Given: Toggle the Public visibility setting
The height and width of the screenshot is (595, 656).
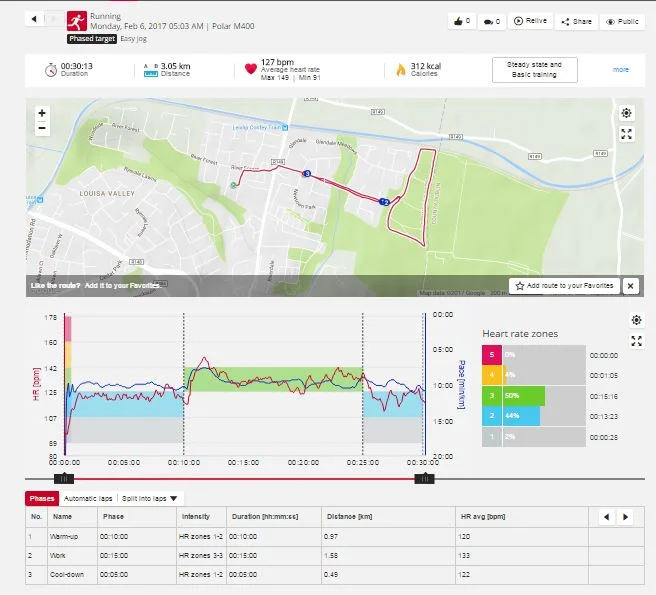Looking at the screenshot, I should point(622,20).
